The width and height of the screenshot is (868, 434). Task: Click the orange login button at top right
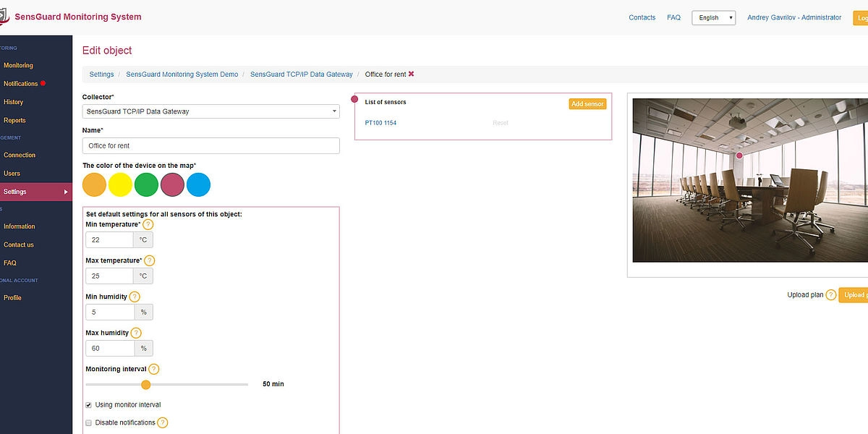point(861,18)
